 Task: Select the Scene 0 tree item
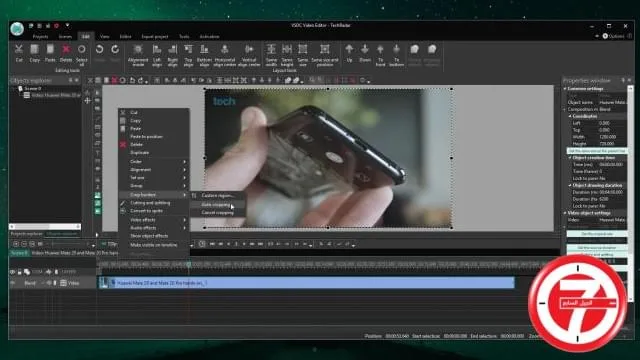coord(33,89)
